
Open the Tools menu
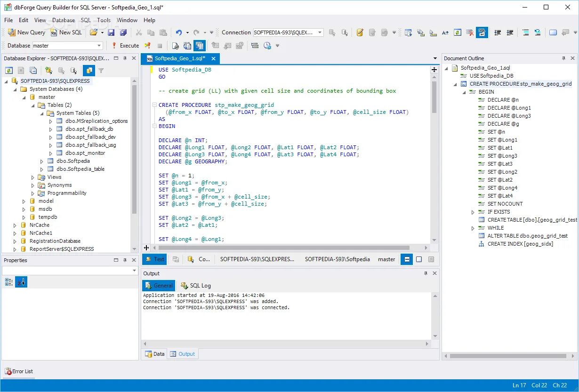pos(104,20)
